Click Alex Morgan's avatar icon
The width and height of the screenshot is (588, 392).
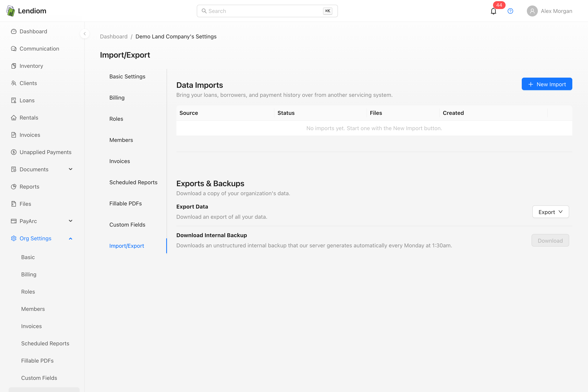pos(532,11)
